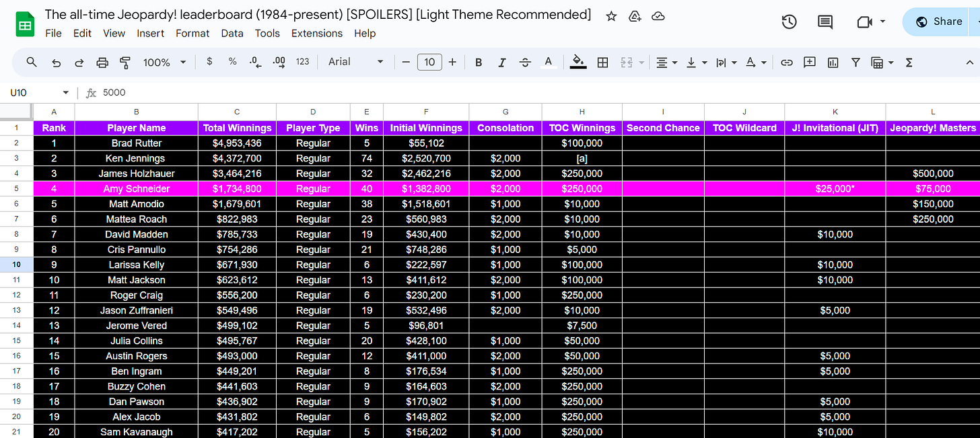This screenshot has width=980, height=438.
Task: Open the comments panel icon
Action: [x=825, y=22]
